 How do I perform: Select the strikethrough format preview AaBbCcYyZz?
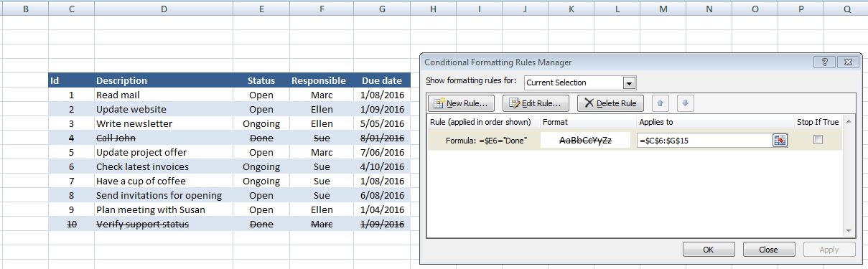(585, 141)
